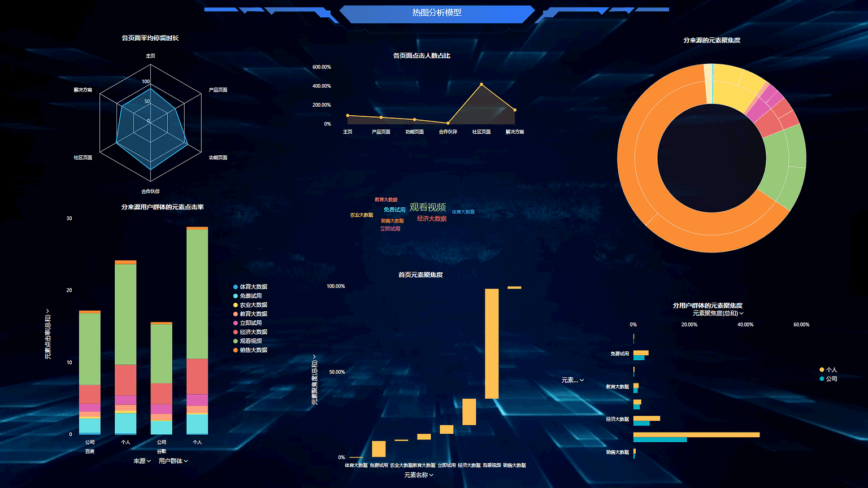This screenshot has height=488, width=868.
Task: Open the 用户群体 dropdown below the stacked bar chart
Action: [173, 461]
